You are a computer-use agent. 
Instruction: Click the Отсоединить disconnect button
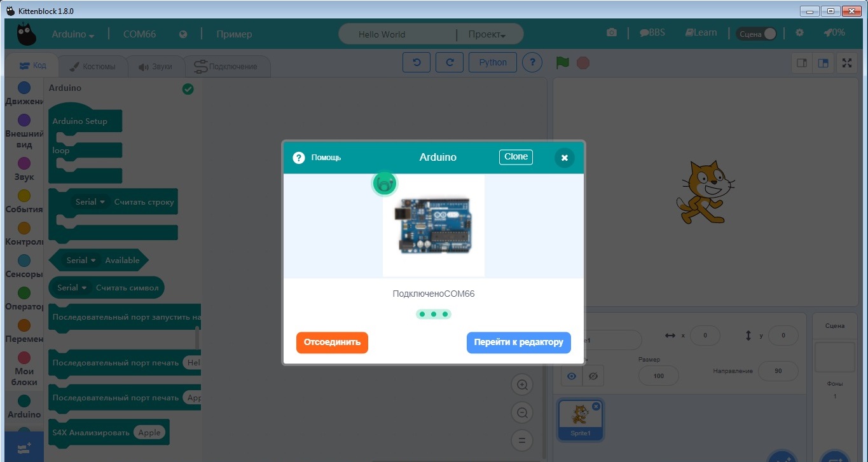(x=332, y=342)
